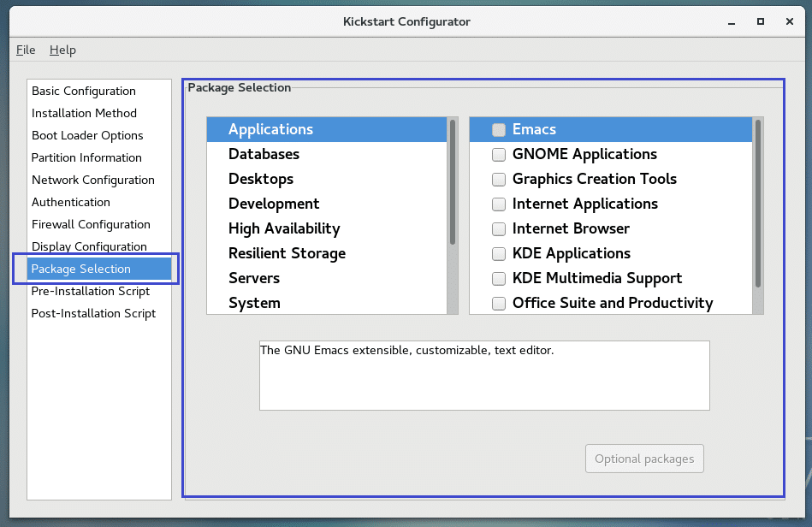
Task: Select Graphics Creation Tools checkbox
Action: (498, 180)
